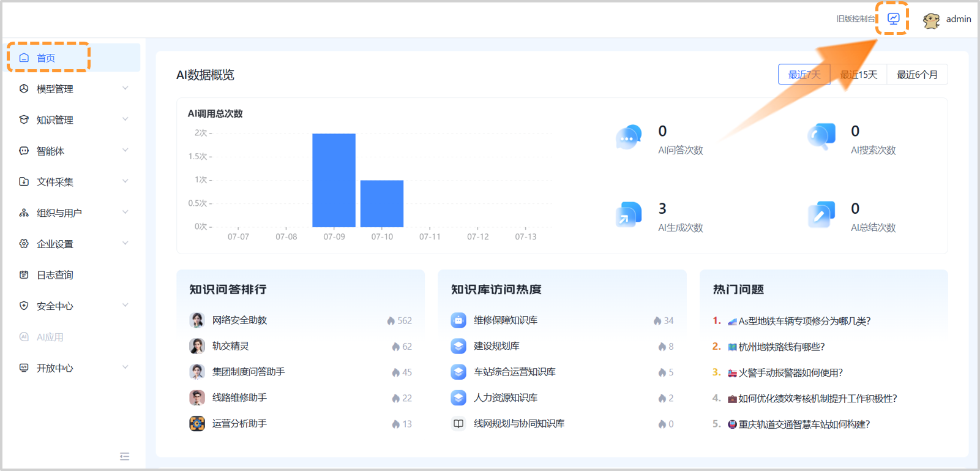Click the 知识问答排行 heading
Image resolution: width=980 pixels, height=471 pixels.
coord(228,289)
